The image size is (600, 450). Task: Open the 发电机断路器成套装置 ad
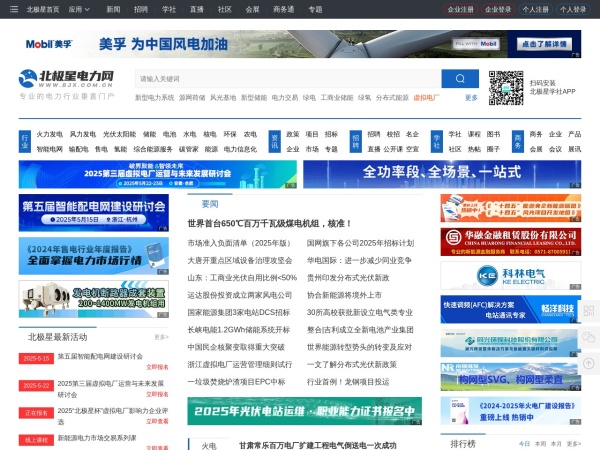tap(94, 299)
